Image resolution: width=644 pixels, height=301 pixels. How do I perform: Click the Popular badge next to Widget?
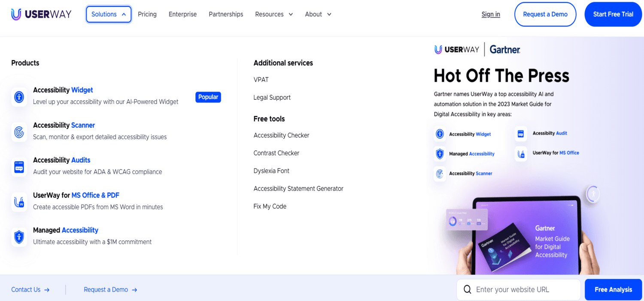point(208,97)
